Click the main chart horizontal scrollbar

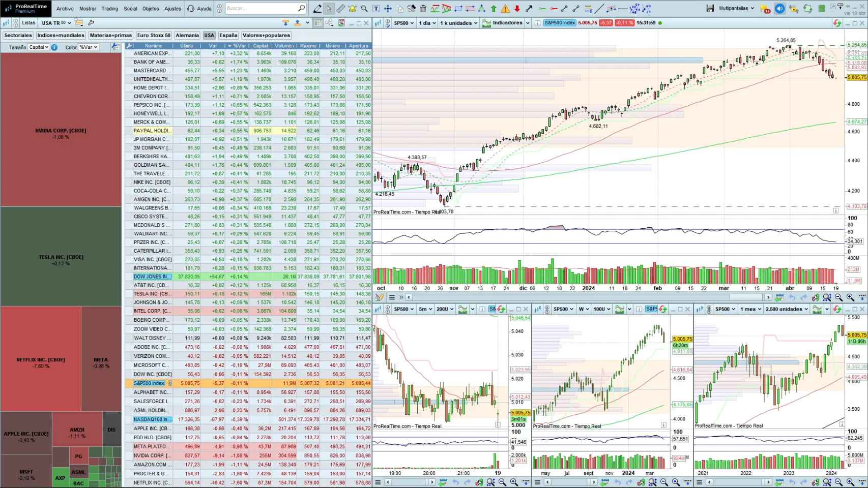coord(589,297)
